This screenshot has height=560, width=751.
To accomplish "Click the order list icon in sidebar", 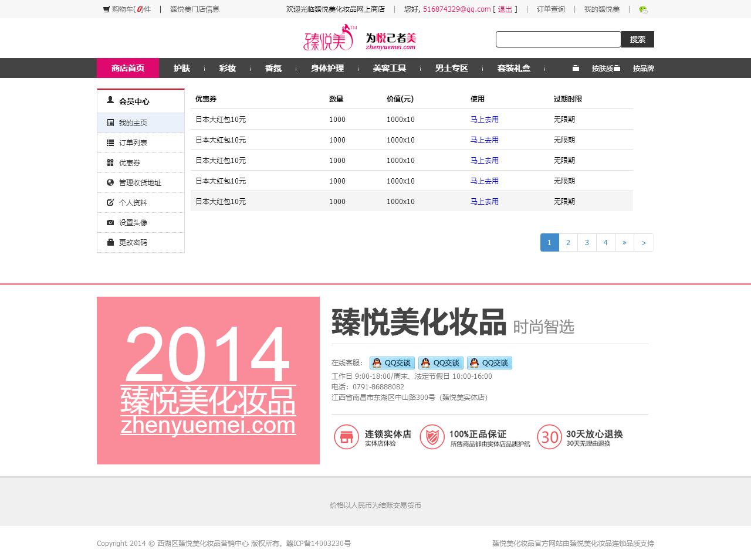I will pos(110,142).
